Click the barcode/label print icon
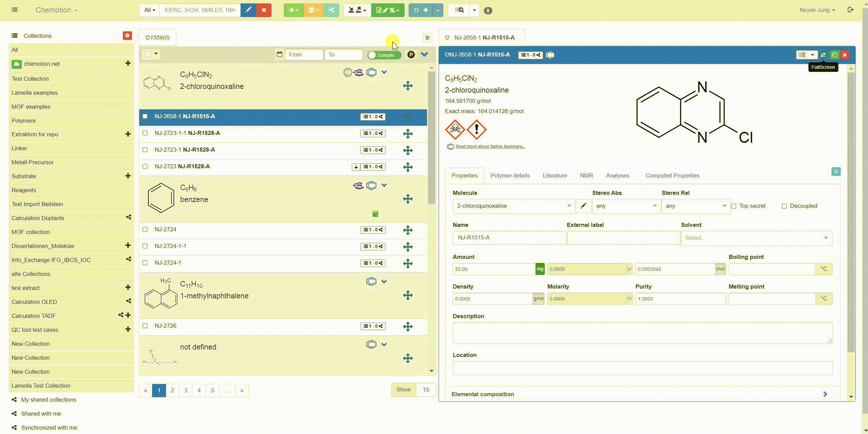The image size is (868, 434). (x=802, y=54)
